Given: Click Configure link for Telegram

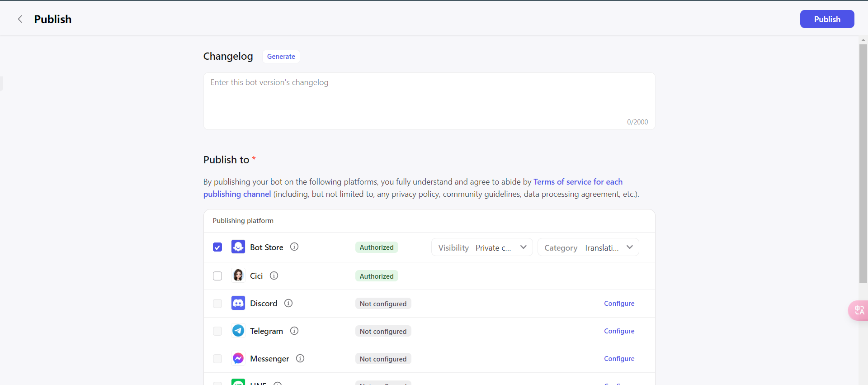Looking at the screenshot, I should click(x=619, y=331).
